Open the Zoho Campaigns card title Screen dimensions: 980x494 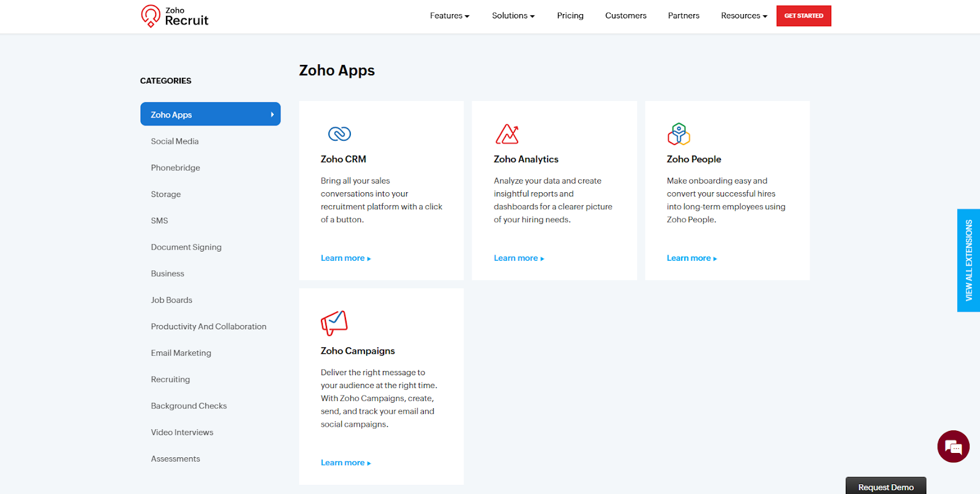click(x=358, y=351)
